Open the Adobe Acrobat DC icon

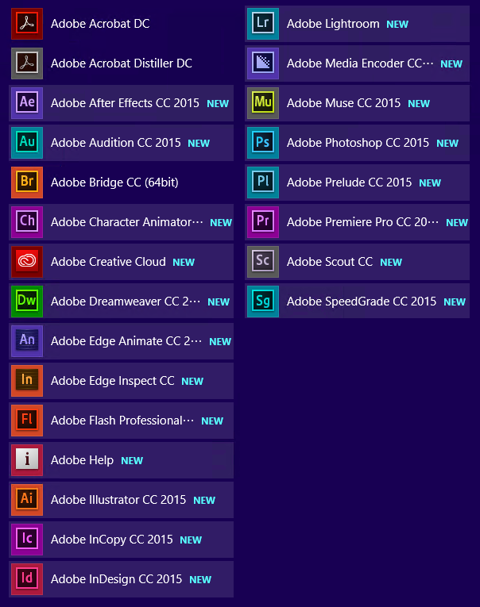[27, 24]
